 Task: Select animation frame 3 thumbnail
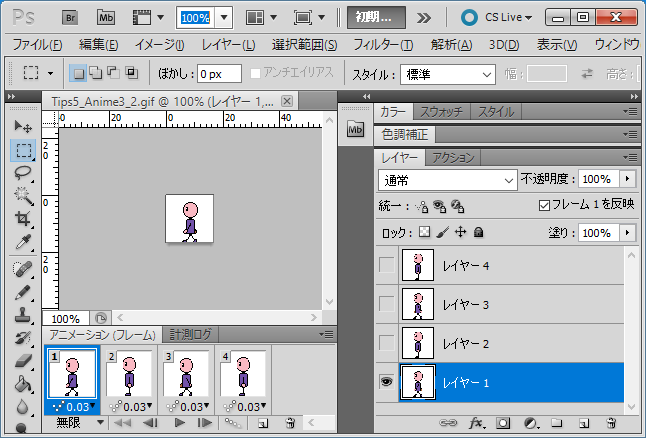(186, 374)
